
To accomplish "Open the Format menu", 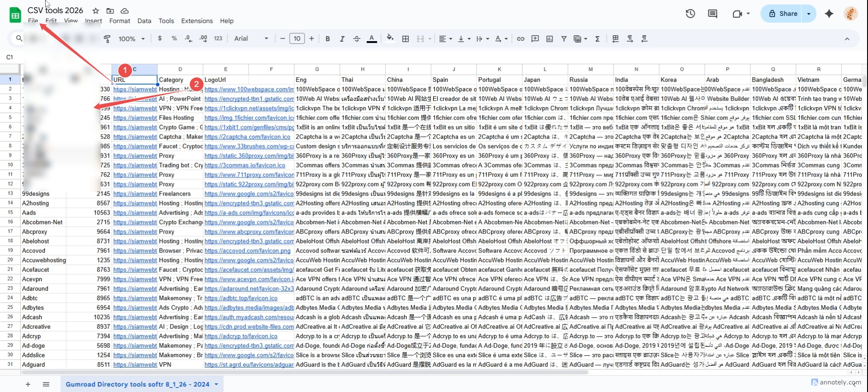I will click(x=120, y=21).
